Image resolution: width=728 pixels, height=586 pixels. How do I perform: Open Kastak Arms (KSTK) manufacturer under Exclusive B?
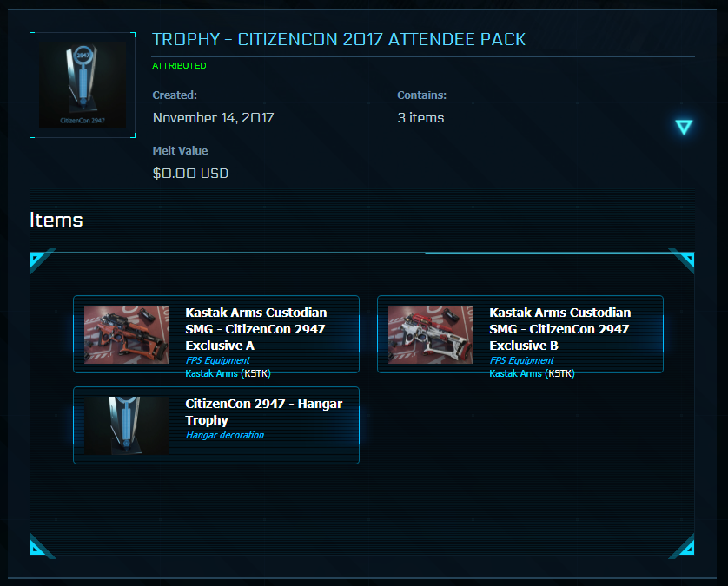tap(533, 373)
